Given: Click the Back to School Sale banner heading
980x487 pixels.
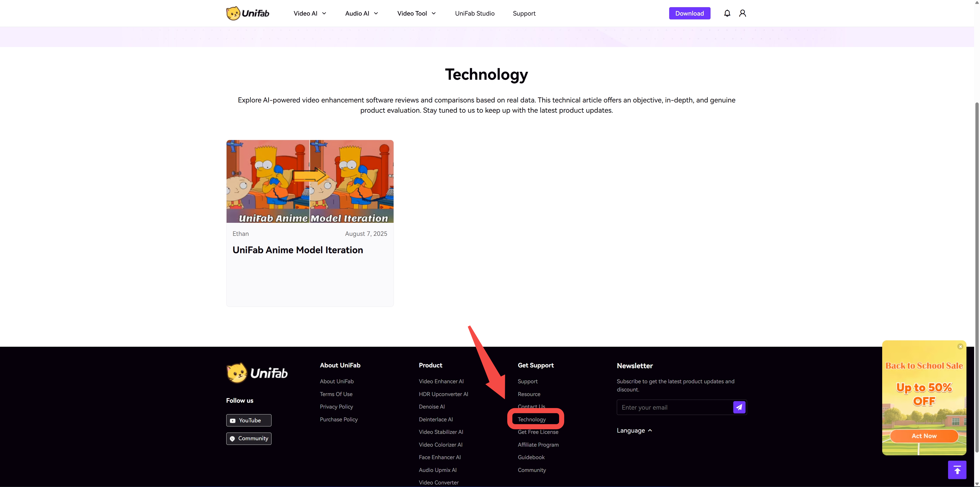Looking at the screenshot, I should click(x=924, y=366).
